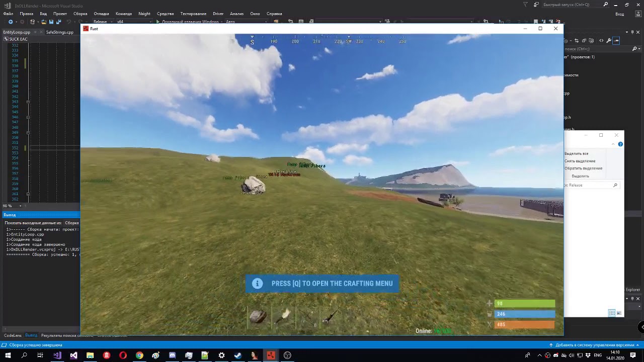Image resolution: width=644 pixels, height=362 pixels.
Task: Click the Navigate Backward toolbar icon
Action: coord(11,22)
